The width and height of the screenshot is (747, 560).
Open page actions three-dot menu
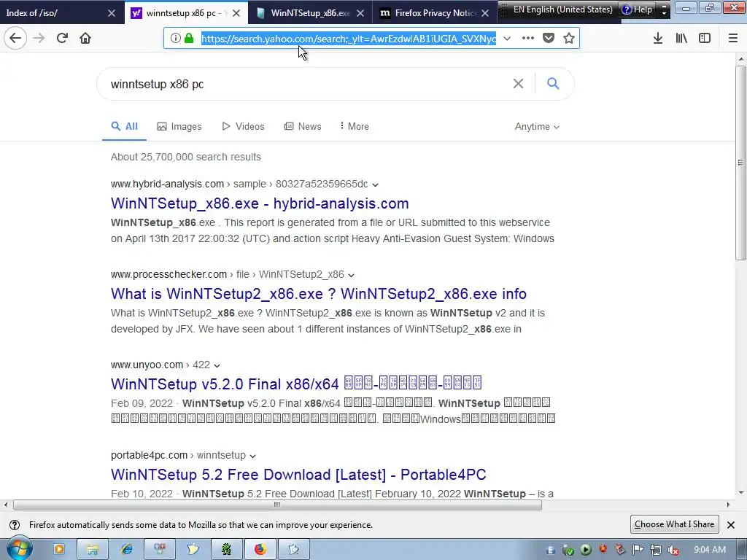click(x=528, y=38)
